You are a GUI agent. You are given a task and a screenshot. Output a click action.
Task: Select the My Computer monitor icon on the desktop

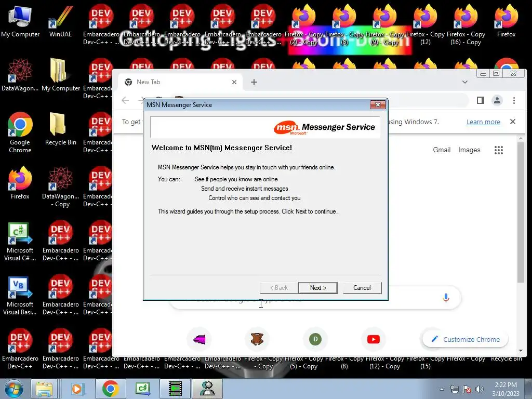click(20, 22)
